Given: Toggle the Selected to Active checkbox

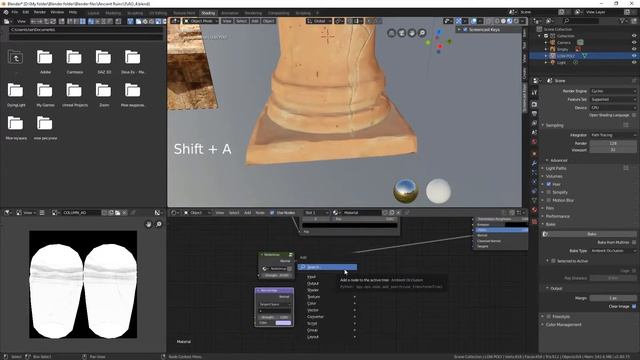Looking at the screenshot, I should pos(553,261).
